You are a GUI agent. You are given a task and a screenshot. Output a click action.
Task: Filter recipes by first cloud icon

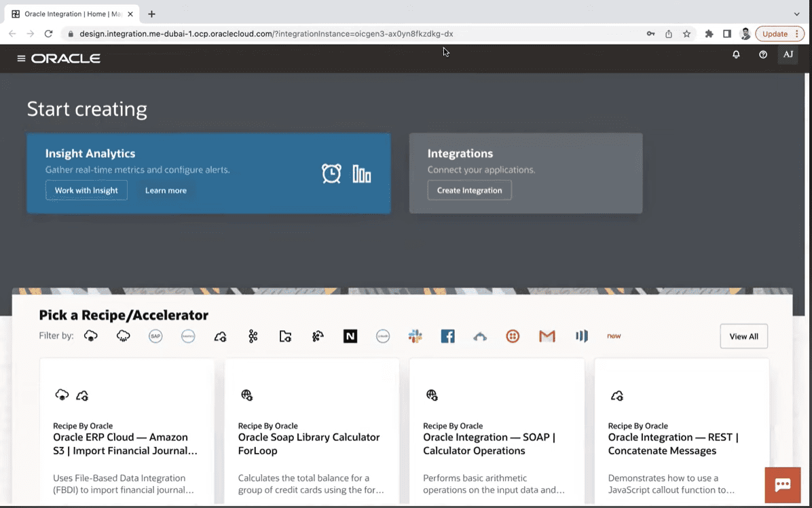pos(90,336)
